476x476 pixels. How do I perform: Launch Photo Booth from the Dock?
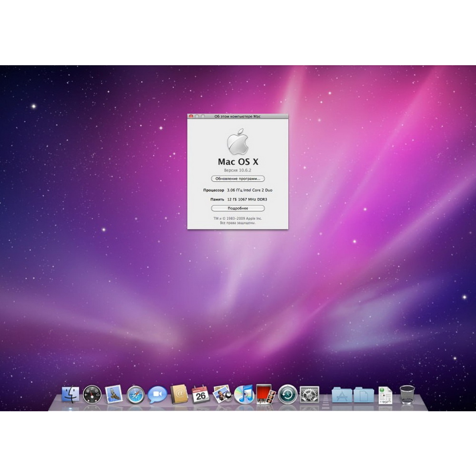[266, 394]
